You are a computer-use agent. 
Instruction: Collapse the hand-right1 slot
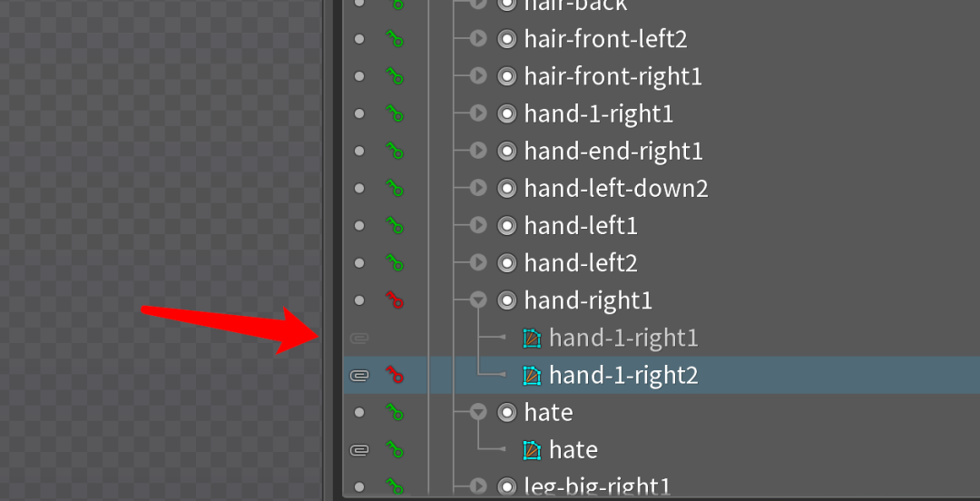pos(478,300)
